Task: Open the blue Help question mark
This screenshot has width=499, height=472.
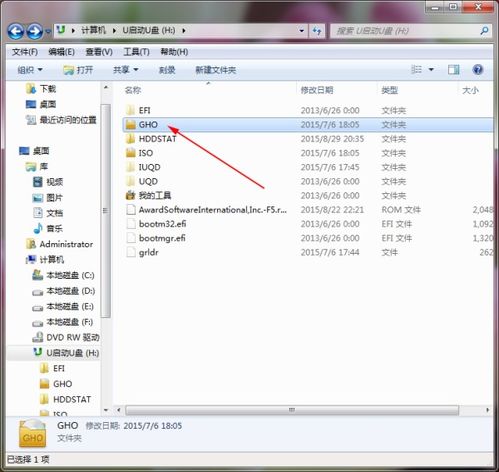Action: click(x=478, y=70)
